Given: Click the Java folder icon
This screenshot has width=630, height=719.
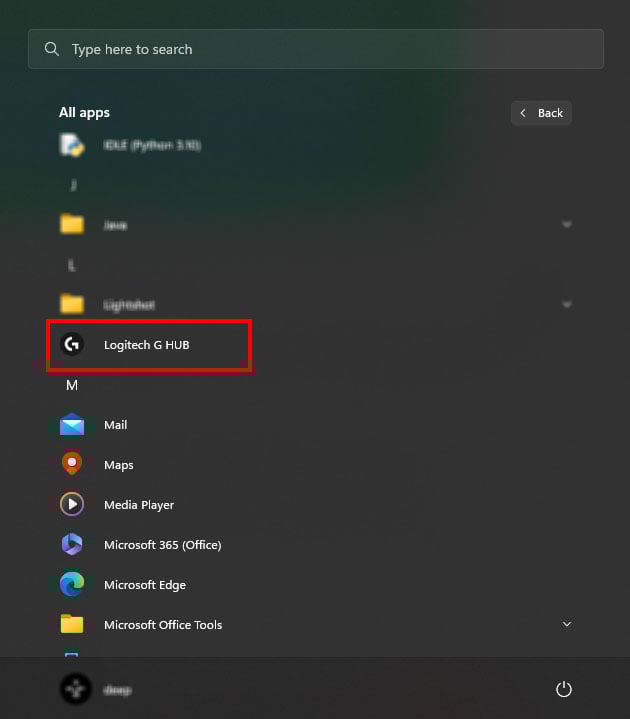Looking at the screenshot, I should [x=72, y=224].
